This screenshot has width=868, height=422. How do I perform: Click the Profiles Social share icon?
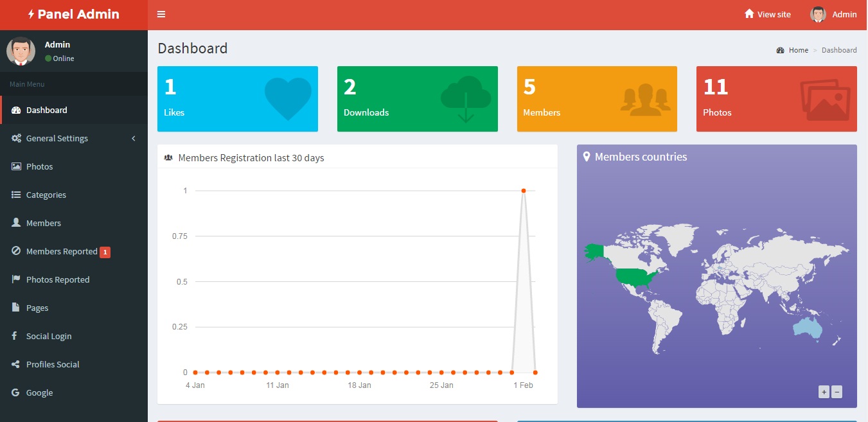pos(15,364)
